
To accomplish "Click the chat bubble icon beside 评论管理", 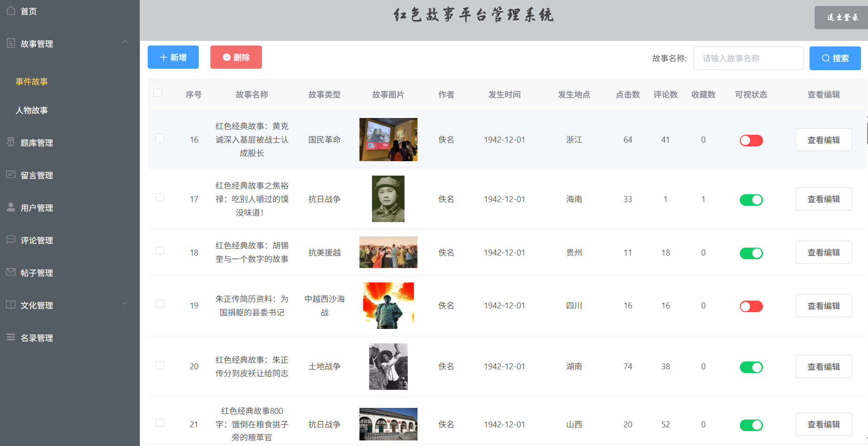I will point(11,240).
